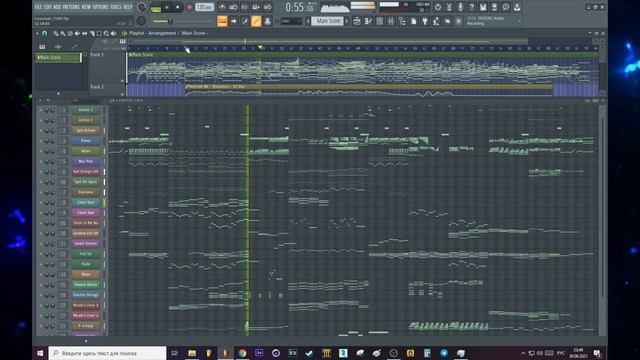This screenshot has height=360, width=640.
Task: Select the playlist mute tool
Action: pyautogui.click(x=77, y=33)
